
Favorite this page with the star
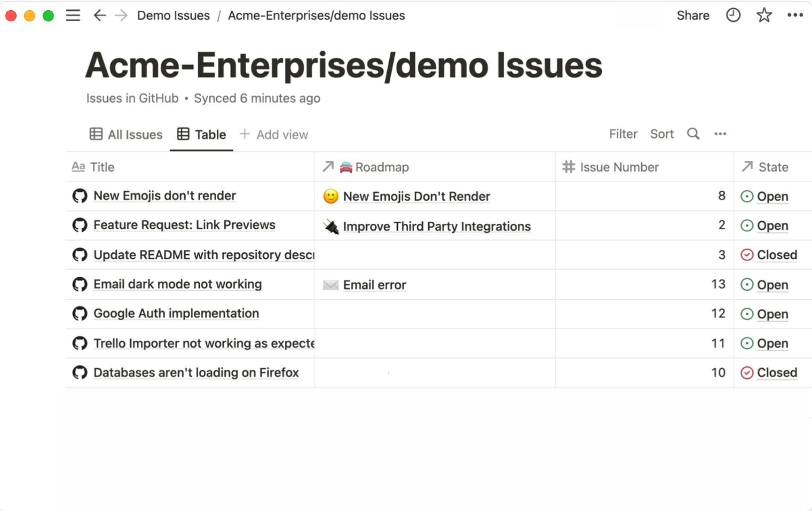coord(764,16)
